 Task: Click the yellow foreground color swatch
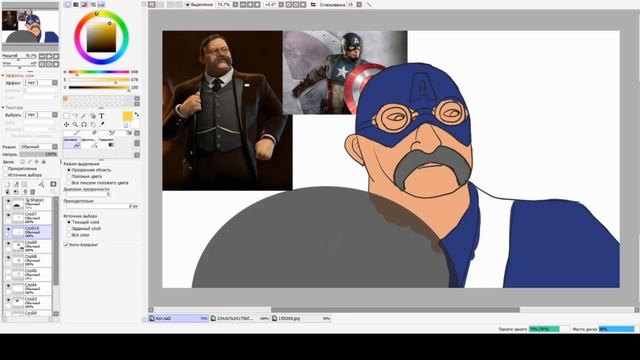coord(127,116)
